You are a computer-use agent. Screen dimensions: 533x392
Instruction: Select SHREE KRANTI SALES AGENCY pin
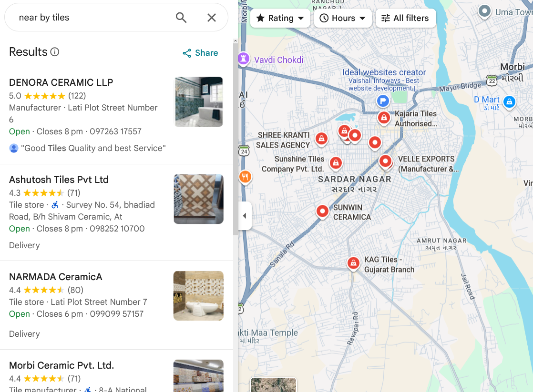pos(322,139)
